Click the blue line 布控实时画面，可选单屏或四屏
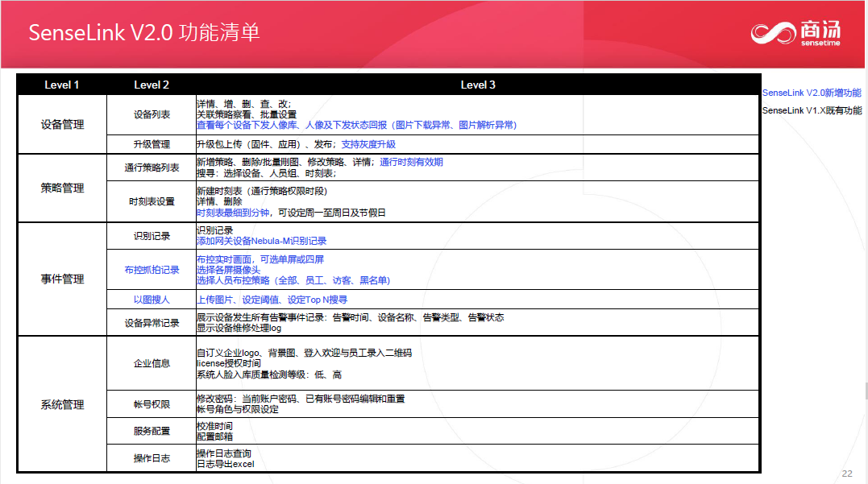This screenshot has width=868, height=484. tap(260, 259)
